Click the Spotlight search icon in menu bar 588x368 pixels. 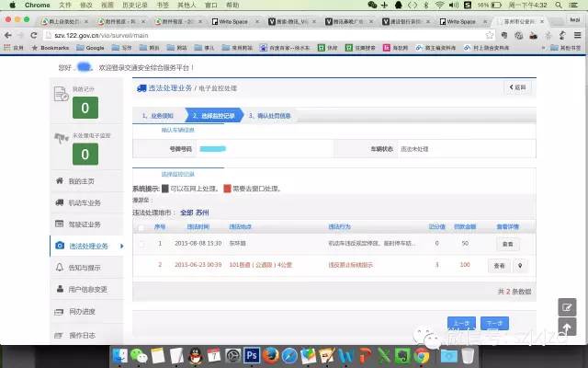[x=559, y=5]
